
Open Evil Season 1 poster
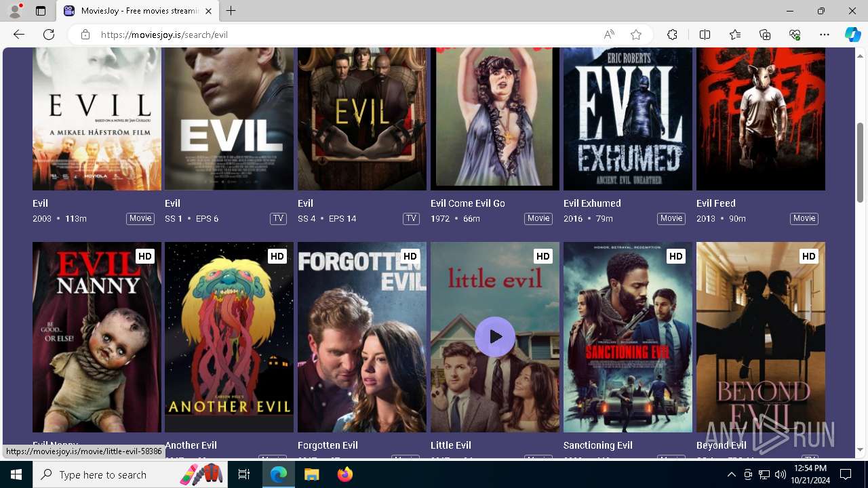coord(229,119)
